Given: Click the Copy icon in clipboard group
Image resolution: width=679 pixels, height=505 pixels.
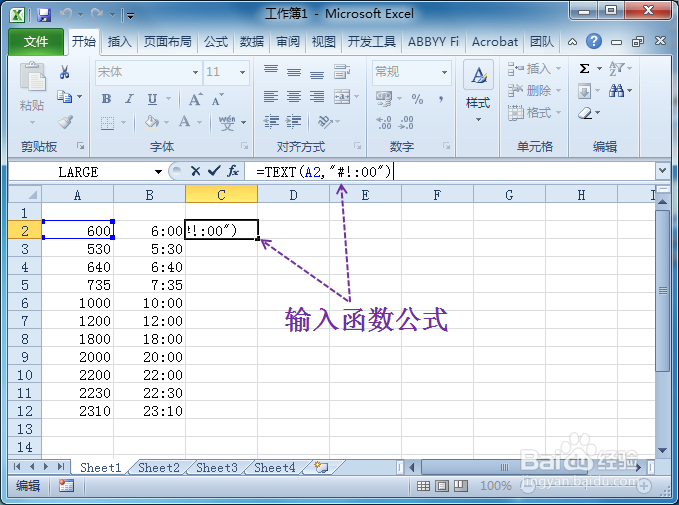Looking at the screenshot, I should (x=65, y=97).
